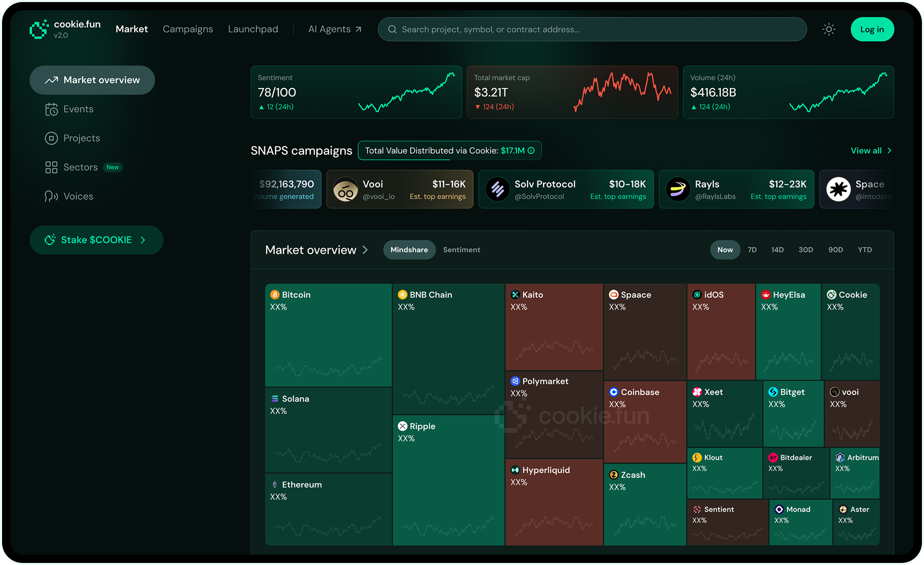924x565 pixels.
Task: Click the Space campaign asterisk logo
Action: coord(838,190)
